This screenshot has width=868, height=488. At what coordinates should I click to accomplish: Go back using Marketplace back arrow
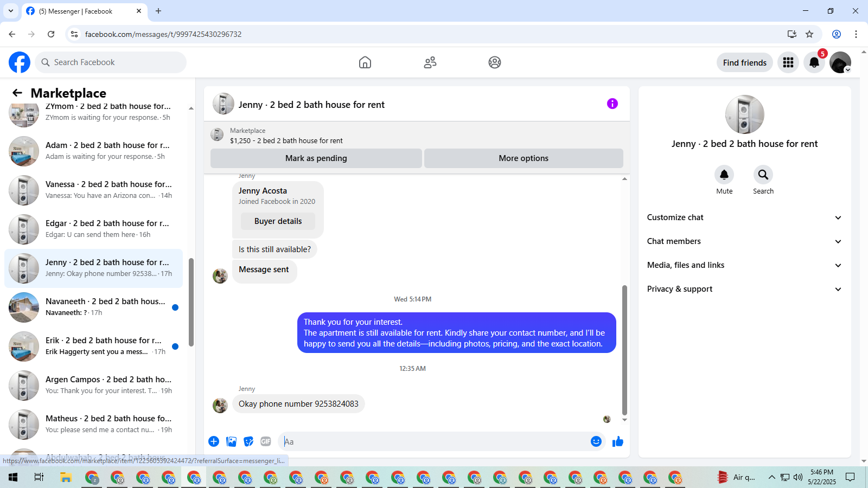click(x=17, y=93)
